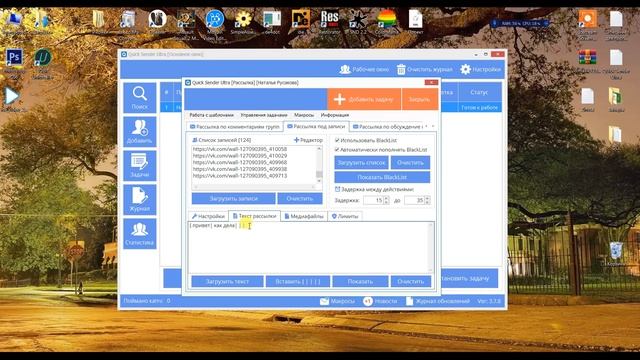
Task: Increase the first Задержка value of 15
Action: click(x=386, y=198)
